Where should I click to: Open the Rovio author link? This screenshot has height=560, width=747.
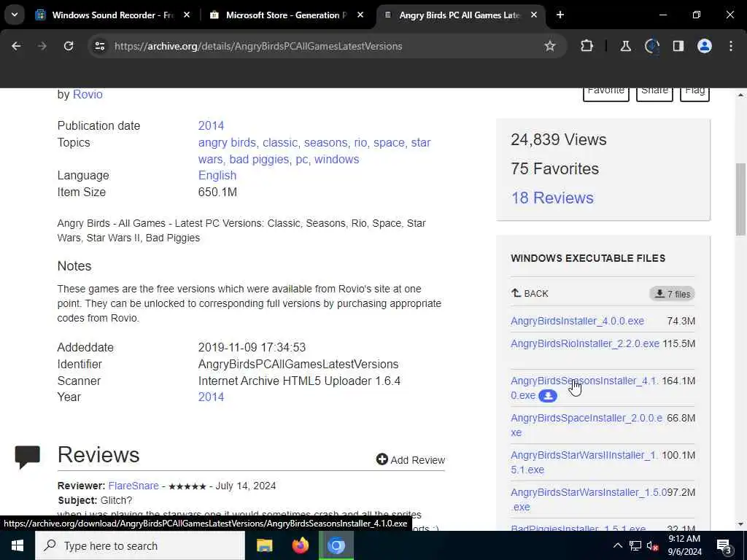pos(88,94)
